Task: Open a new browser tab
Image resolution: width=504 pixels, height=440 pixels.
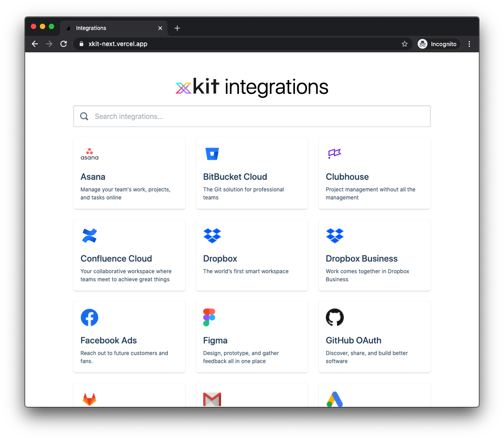Action: coord(177,28)
